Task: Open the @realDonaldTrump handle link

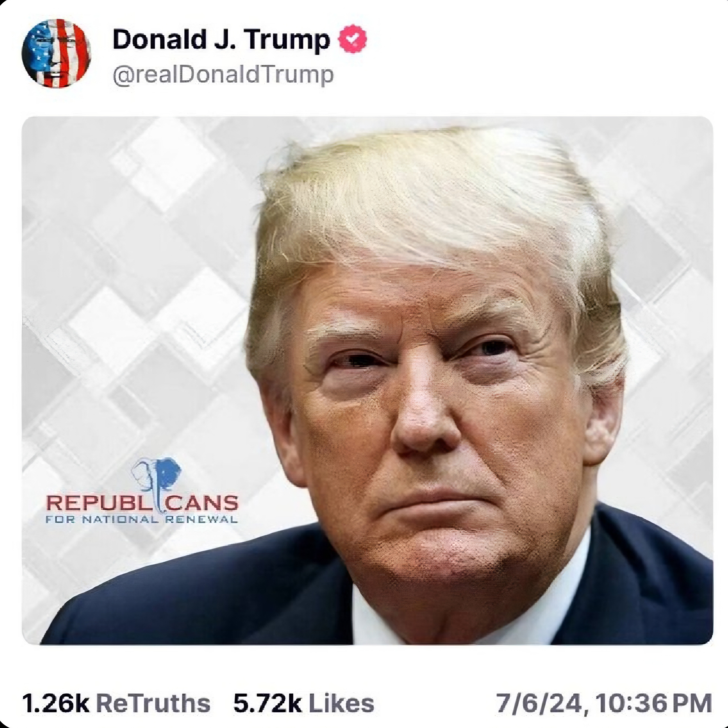Action: pos(223,75)
